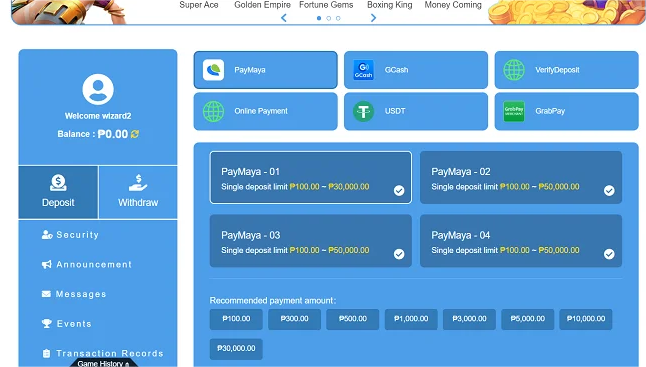
Task: Click the Announcement megaphone icon
Action: tap(47, 264)
